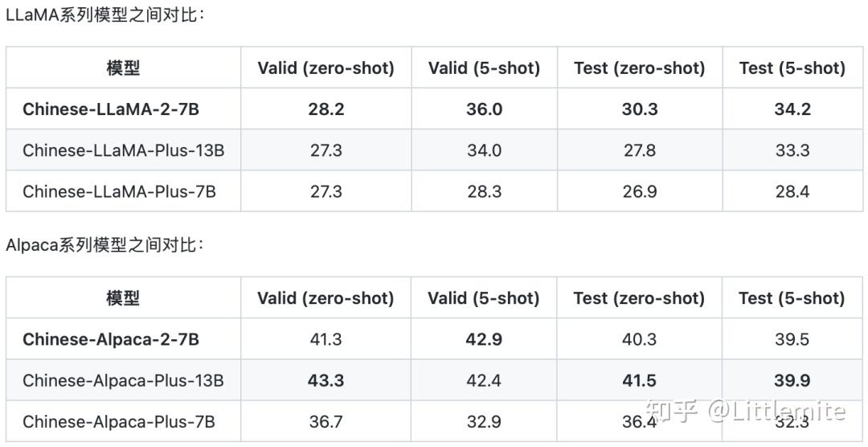Select the 43.3 score in Alpaca table
The width and height of the screenshot is (868, 447).
325,380
